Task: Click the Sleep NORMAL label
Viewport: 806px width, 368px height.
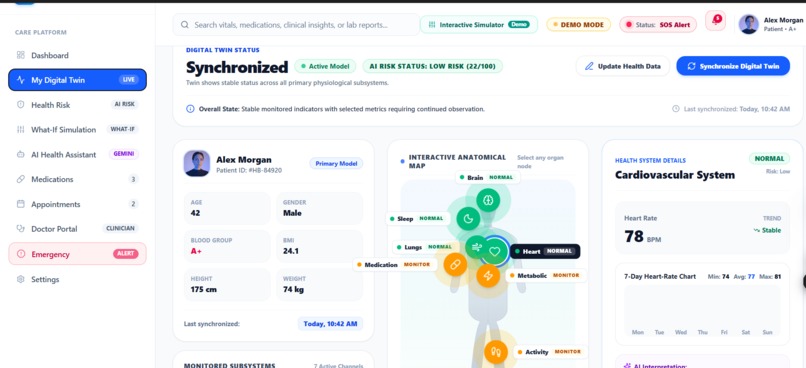Action: coord(417,218)
